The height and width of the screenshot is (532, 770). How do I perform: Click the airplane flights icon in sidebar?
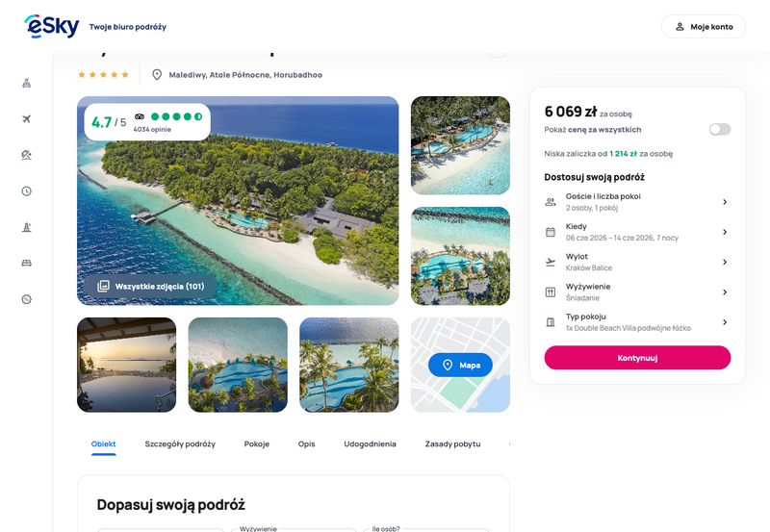27,119
